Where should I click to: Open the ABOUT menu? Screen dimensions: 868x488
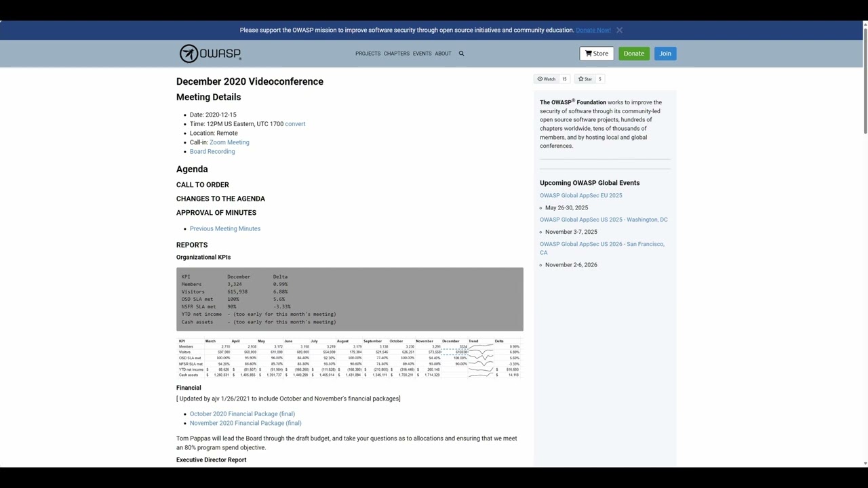point(443,54)
